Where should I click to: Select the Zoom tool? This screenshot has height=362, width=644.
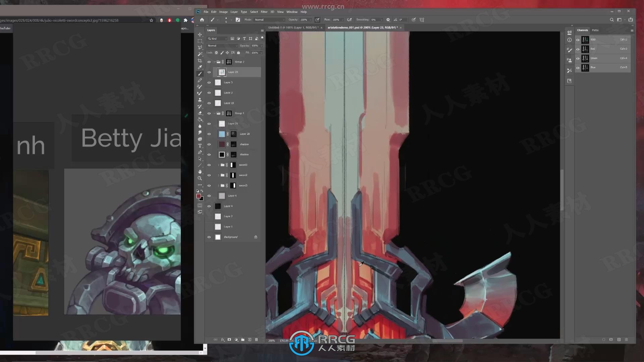click(200, 178)
